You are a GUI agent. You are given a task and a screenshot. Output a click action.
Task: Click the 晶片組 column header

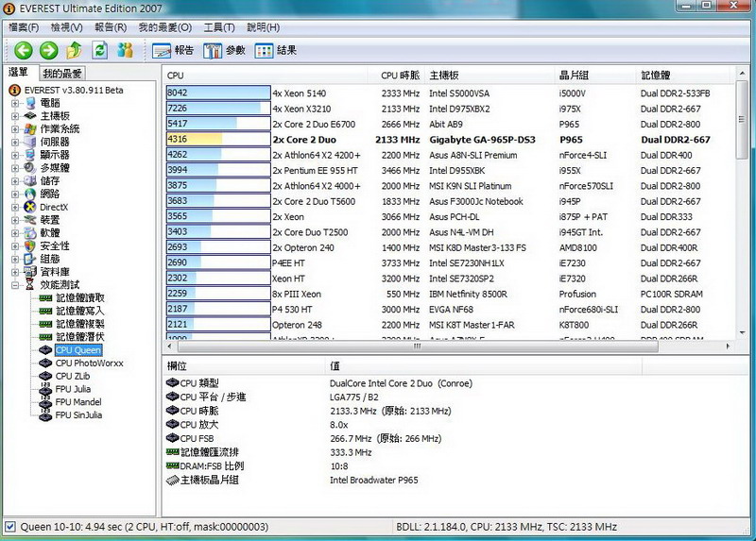pyautogui.click(x=595, y=76)
